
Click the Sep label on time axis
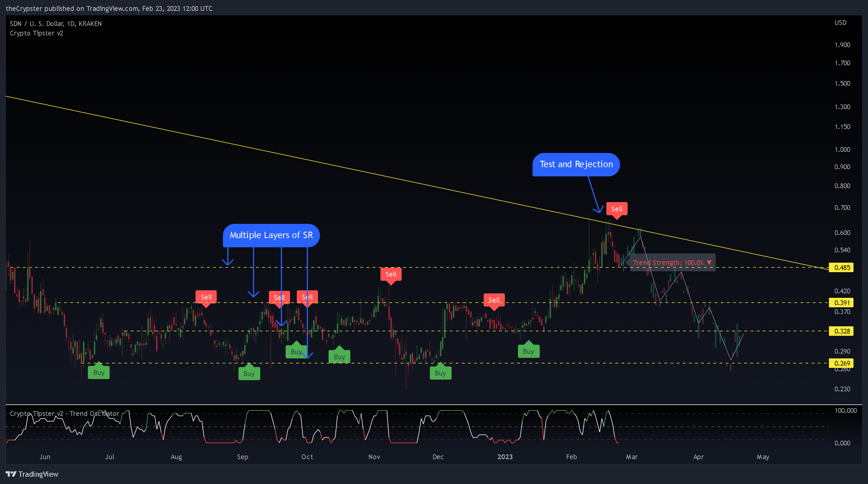point(243,457)
